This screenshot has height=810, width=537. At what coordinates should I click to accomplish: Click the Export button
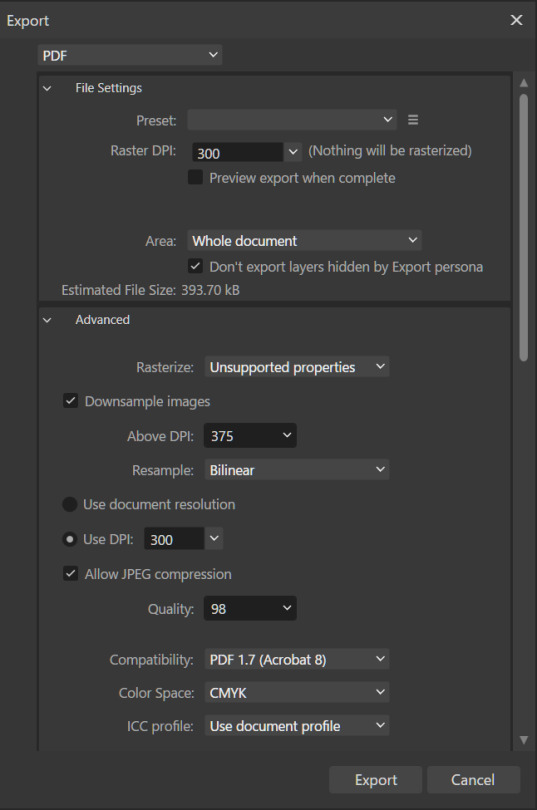[x=375, y=780]
